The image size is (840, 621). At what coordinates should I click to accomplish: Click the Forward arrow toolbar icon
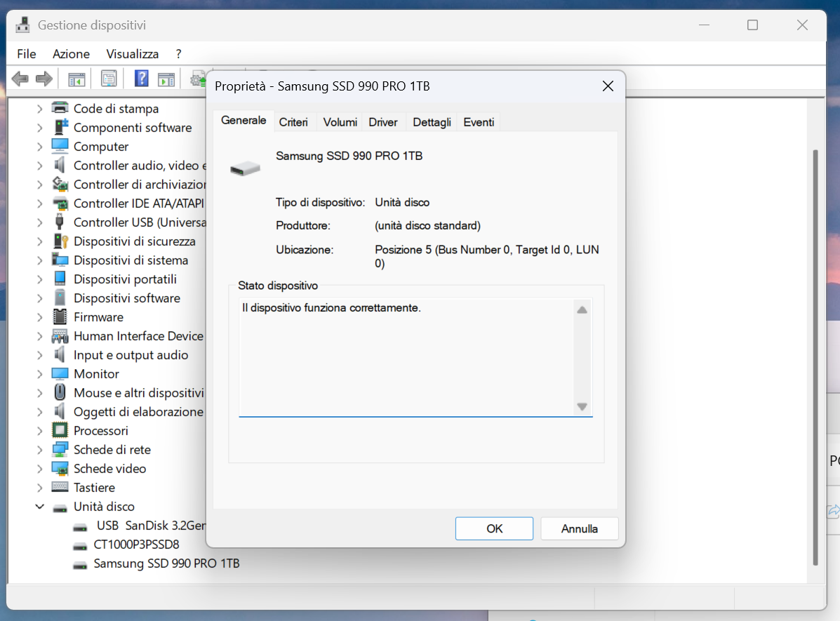tap(44, 79)
